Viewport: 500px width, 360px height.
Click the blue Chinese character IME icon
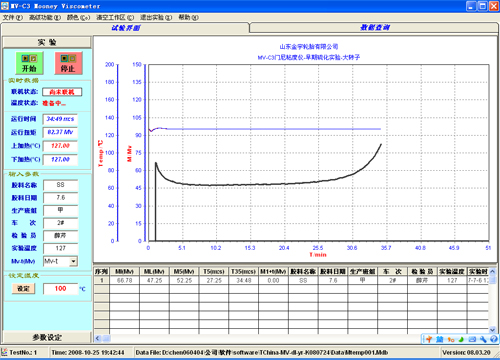(x=440, y=339)
